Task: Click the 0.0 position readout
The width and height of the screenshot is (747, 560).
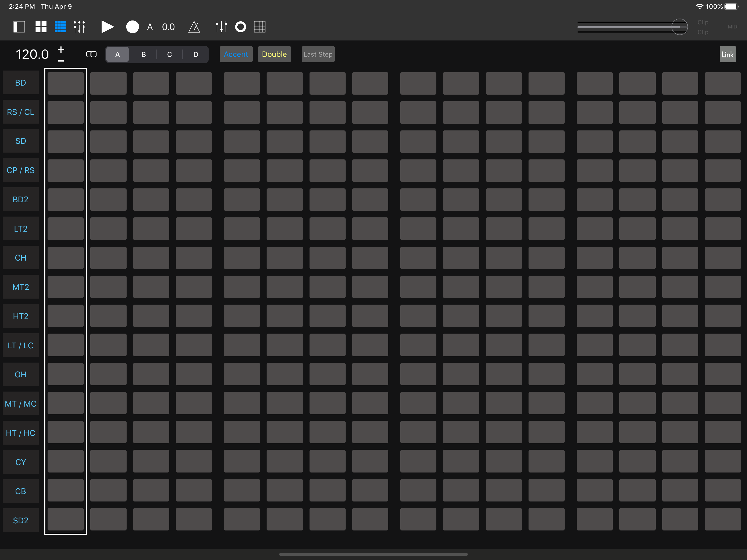Action: pos(168,27)
